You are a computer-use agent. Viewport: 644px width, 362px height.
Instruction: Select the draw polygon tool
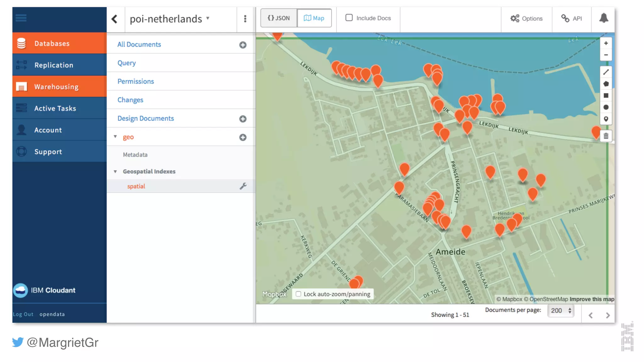click(606, 84)
